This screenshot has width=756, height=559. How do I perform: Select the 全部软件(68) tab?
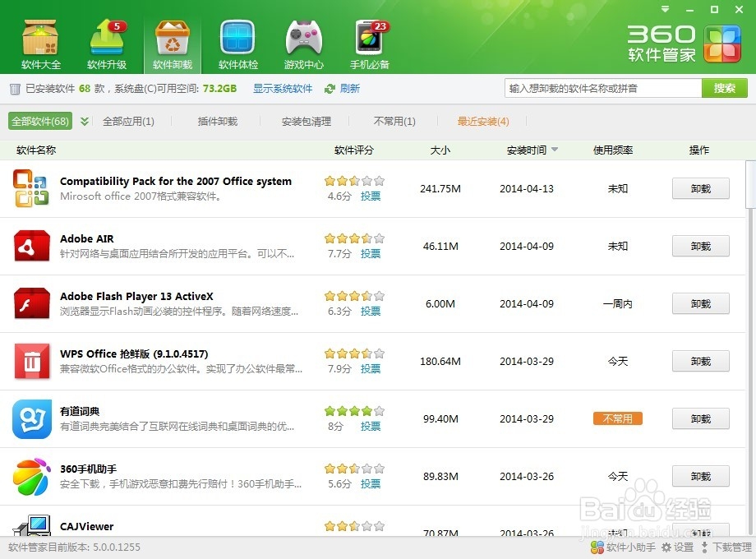(40, 121)
